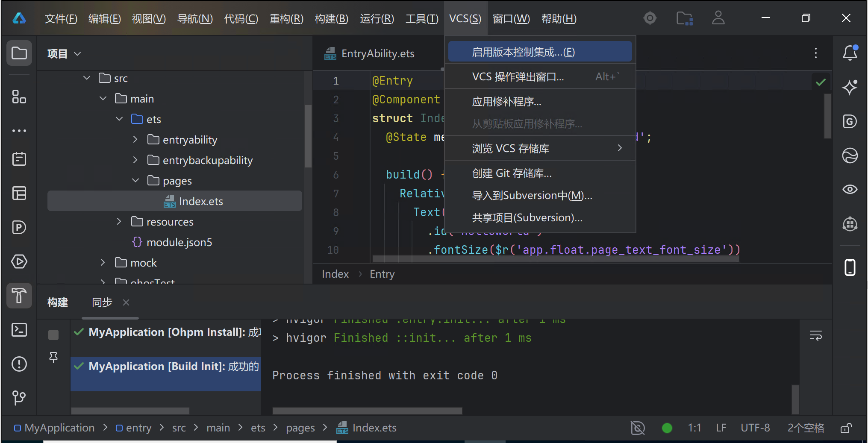Image resolution: width=868 pixels, height=443 pixels.
Task: Open the Previewer eye icon
Action: tap(850, 189)
